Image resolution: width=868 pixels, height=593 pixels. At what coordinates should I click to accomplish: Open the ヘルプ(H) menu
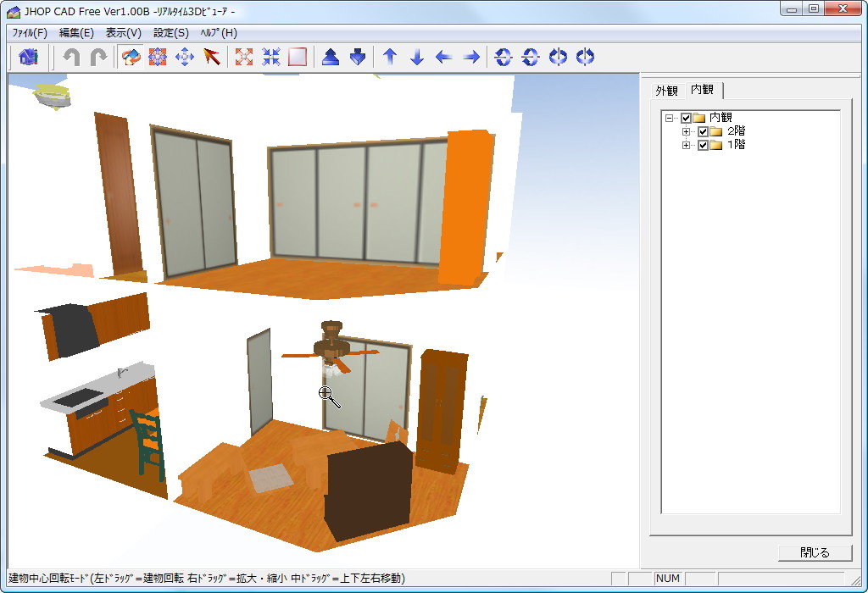[219, 33]
